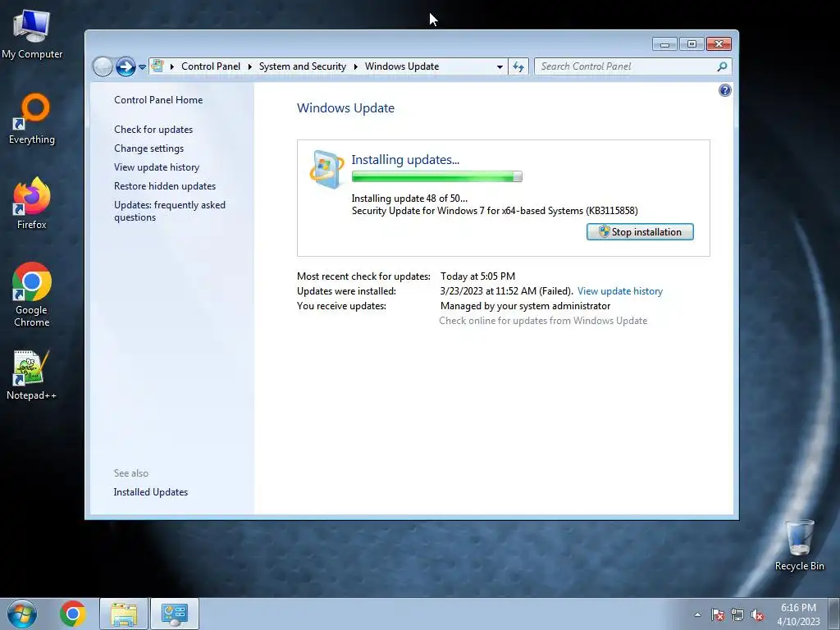Show hidden tray icons arrow
This screenshot has height=630, width=840.
697,614
